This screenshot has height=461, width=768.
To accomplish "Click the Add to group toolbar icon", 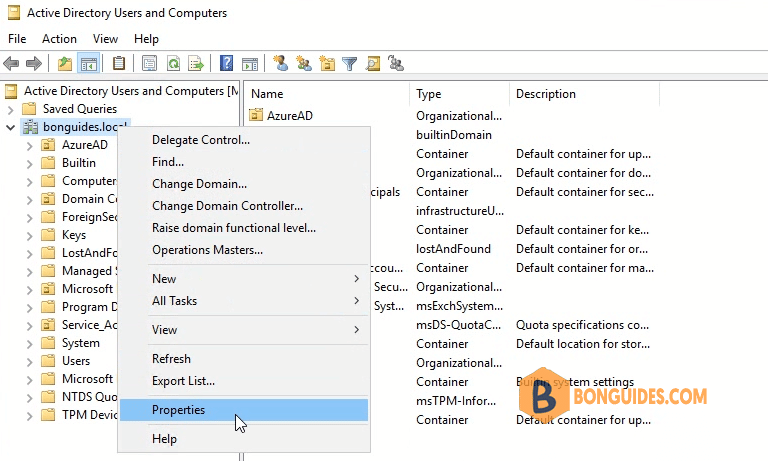I will tap(396, 64).
